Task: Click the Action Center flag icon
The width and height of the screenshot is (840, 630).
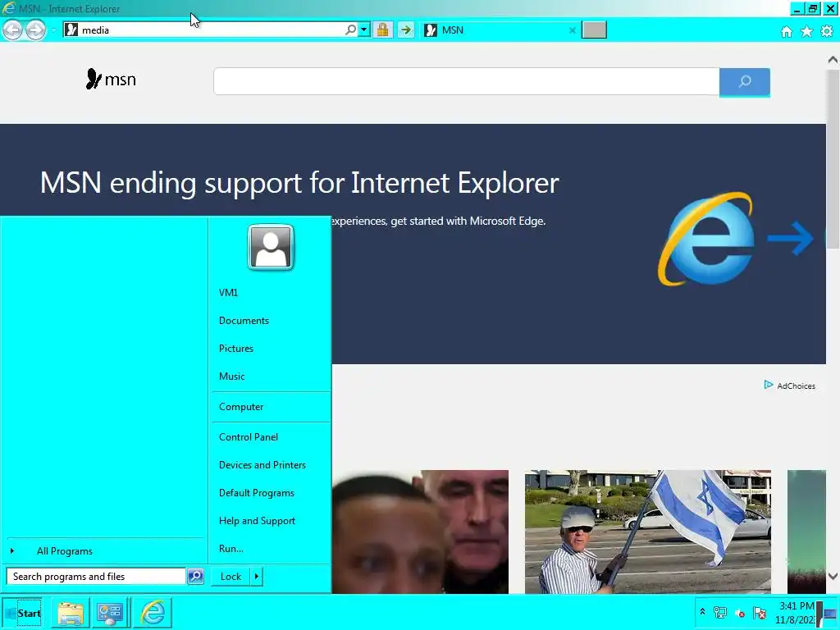Action: tap(759, 613)
